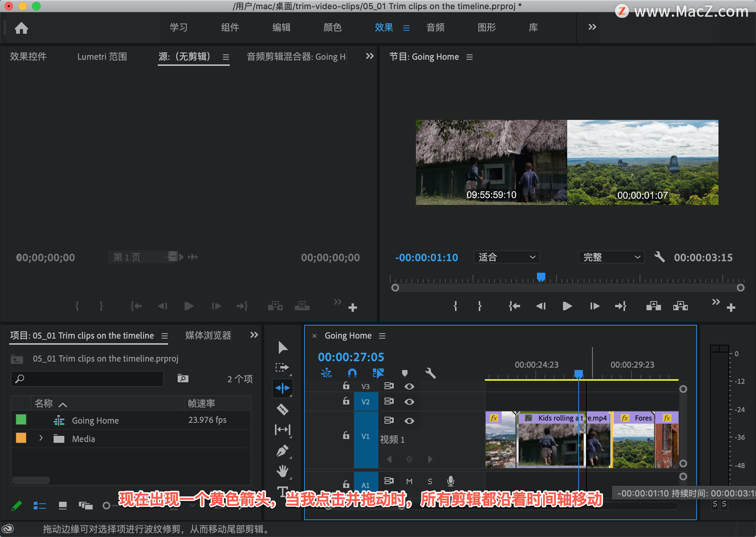Open the 媒体浏览器 panel tab
The width and height of the screenshot is (756, 537).
[208, 335]
